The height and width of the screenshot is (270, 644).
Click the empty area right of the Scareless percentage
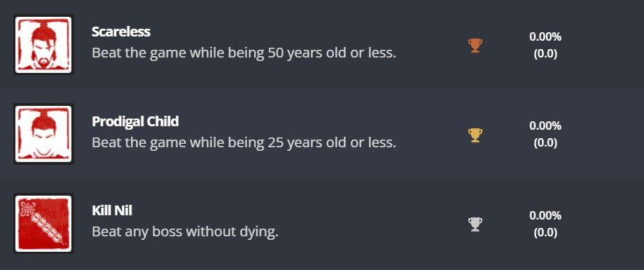(x=603, y=44)
